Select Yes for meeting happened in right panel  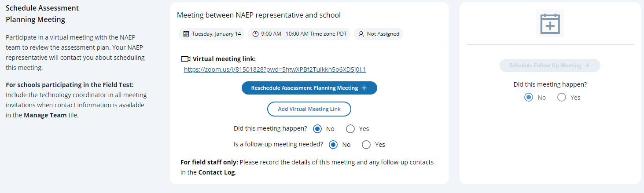point(562,98)
